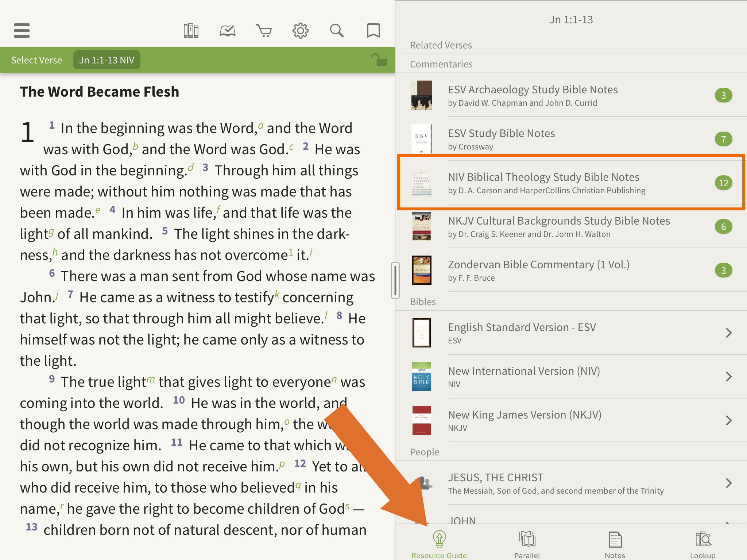This screenshot has height=560, width=747.
Task: Open the Jn 1:1-13 NIV reference button
Action: [107, 60]
